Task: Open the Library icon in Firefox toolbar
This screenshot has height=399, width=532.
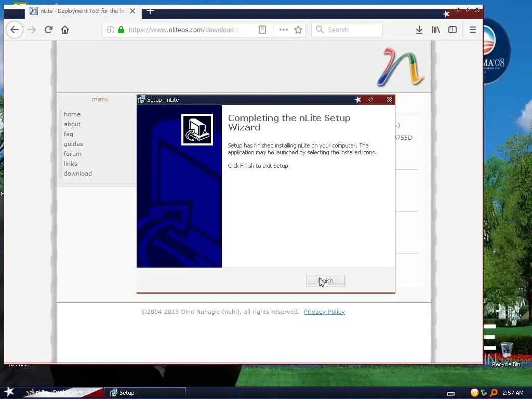Action: coord(436,30)
